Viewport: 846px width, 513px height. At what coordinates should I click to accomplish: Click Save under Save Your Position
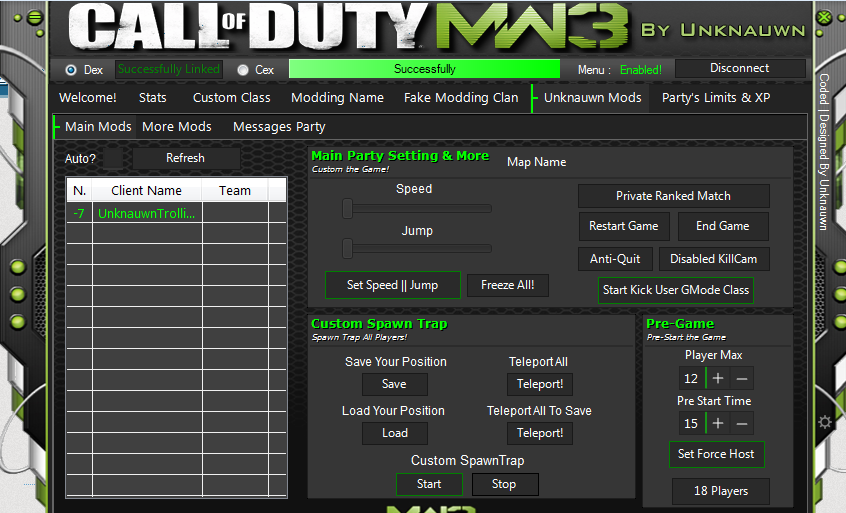click(x=394, y=384)
